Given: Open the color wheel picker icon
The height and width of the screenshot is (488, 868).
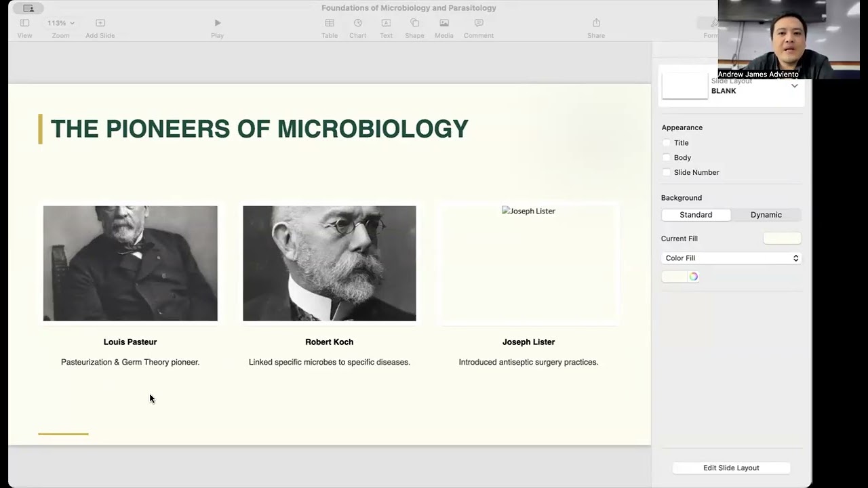Looking at the screenshot, I should point(693,277).
